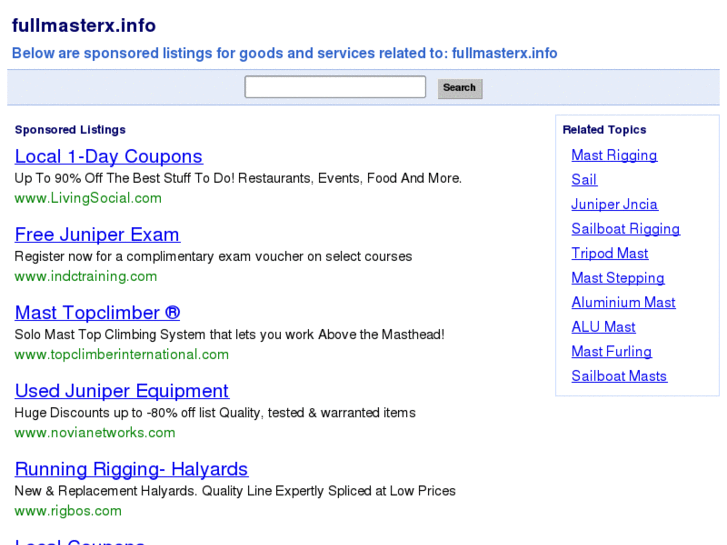This screenshot has height=545, width=727.
Task: Select the Sail related topic
Action: 584,180
